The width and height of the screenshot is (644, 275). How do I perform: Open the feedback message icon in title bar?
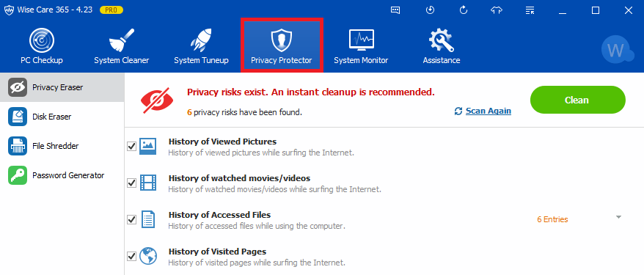395,10
